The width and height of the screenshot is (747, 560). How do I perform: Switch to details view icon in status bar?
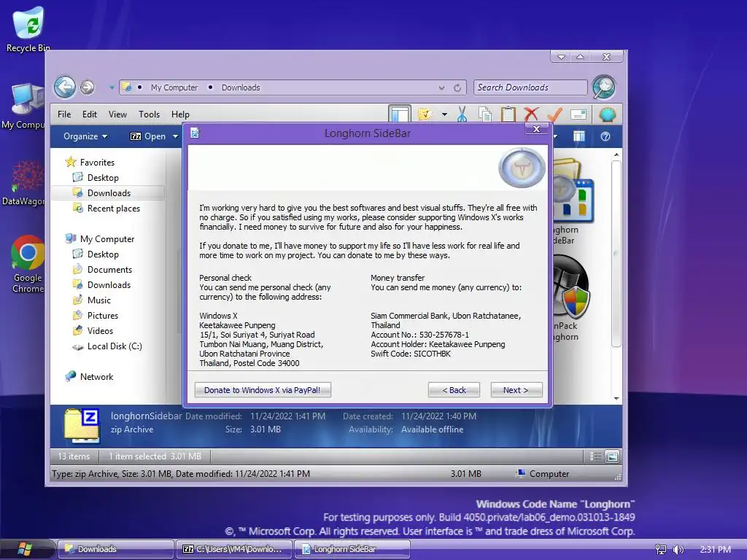(x=595, y=456)
